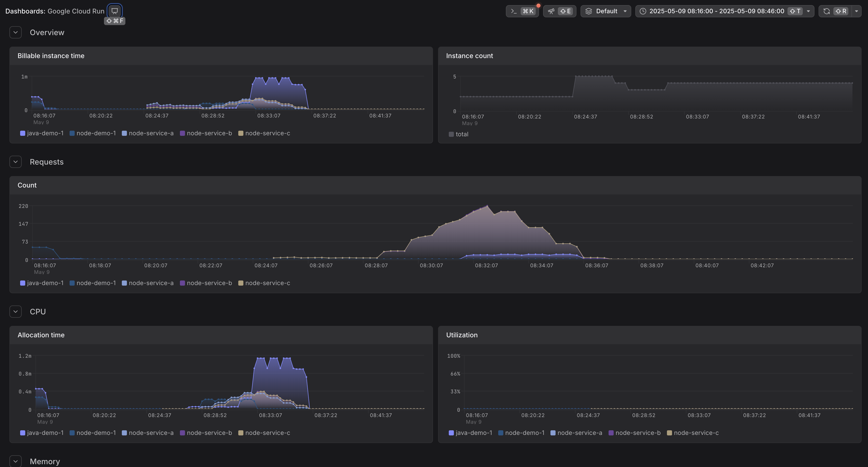Collapse the Overview section
This screenshot has height=467, width=868.
click(16, 32)
